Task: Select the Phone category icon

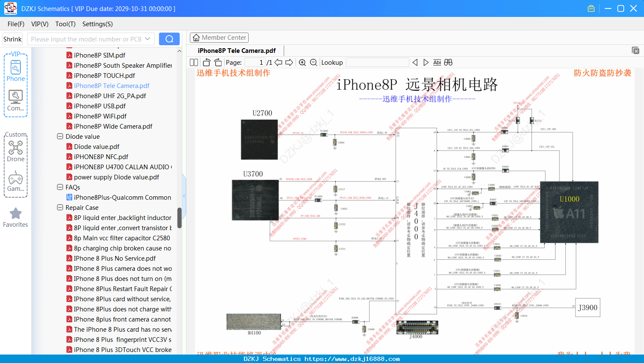Action: click(x=16, y=71)
